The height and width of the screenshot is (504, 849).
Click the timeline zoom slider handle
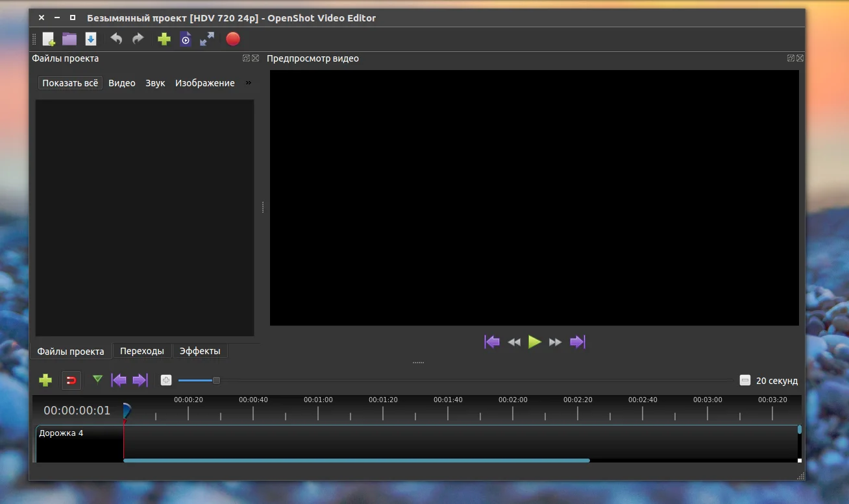coord(216,380)
